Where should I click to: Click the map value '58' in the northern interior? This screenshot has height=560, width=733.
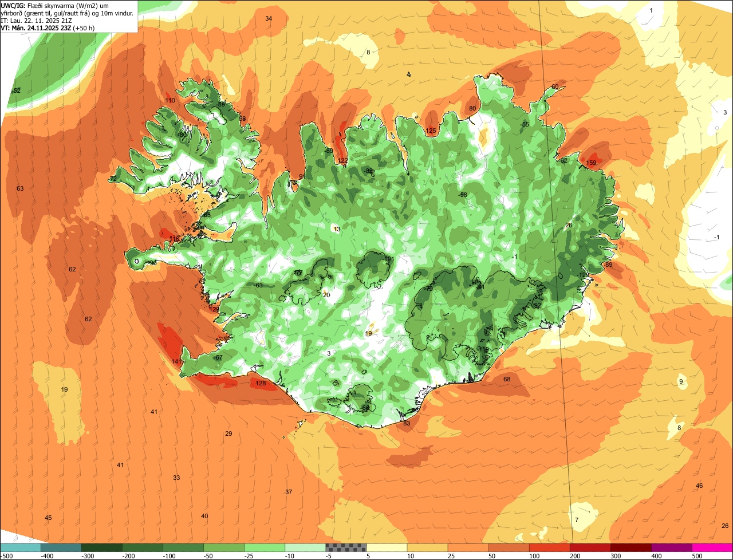click(463, 195)
